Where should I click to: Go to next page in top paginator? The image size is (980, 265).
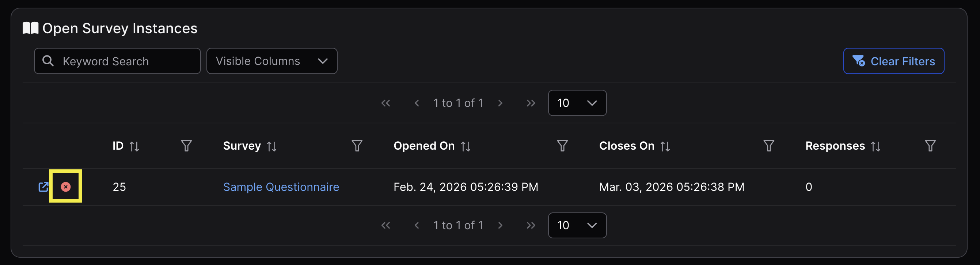point(500,103)
